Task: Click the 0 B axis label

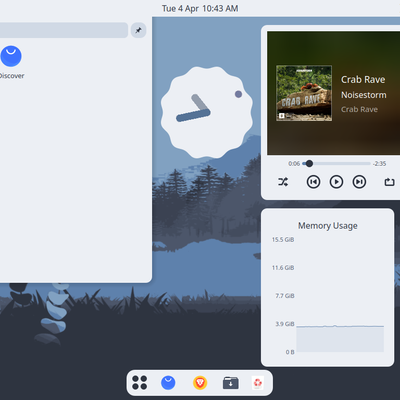Action: pyautogui.click(x=290, y=352)
